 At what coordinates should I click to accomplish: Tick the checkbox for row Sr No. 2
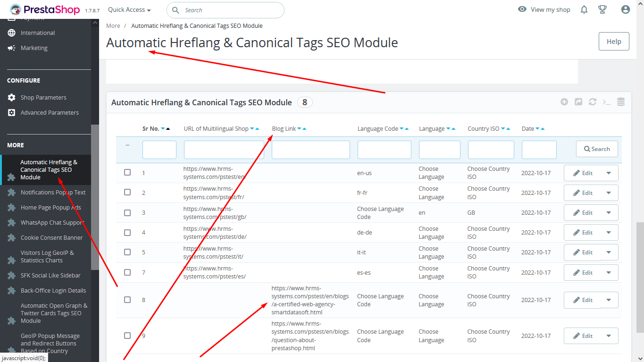[x=127, y=192]
